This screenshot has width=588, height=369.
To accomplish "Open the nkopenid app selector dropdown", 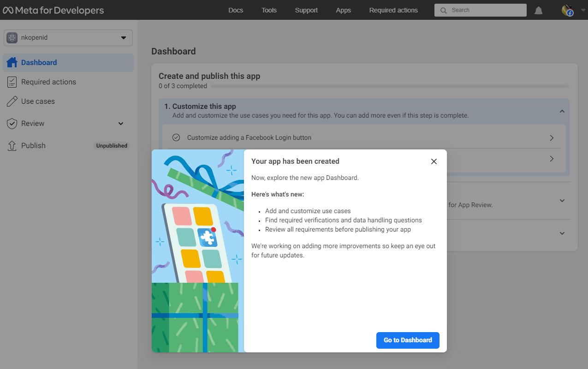I will [x=68, y=38].
